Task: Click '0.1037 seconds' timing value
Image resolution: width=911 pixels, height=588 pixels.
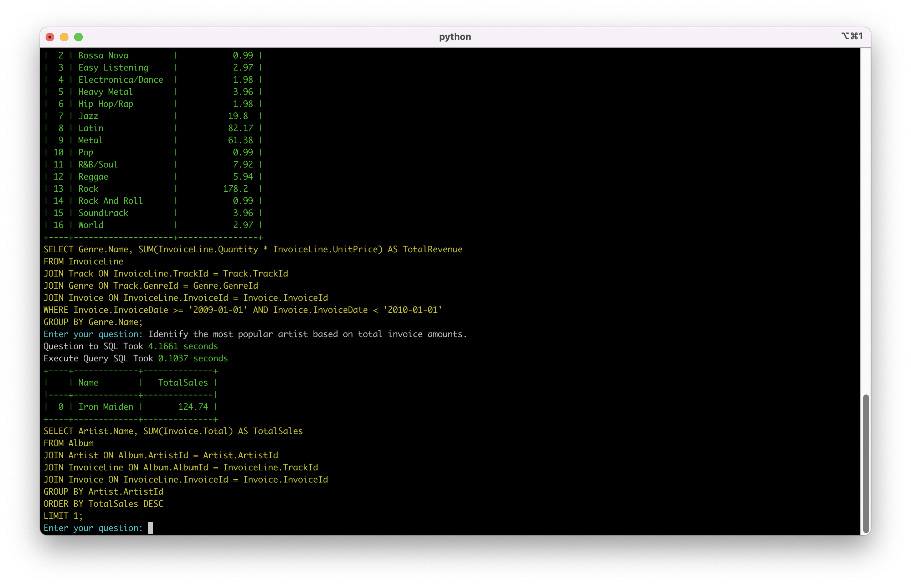Action: tap(193, 358)
